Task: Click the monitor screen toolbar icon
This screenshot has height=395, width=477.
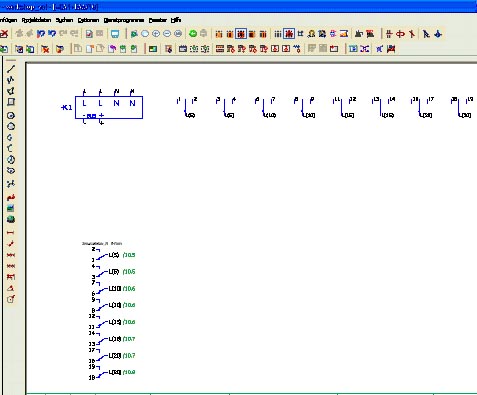Action: [x=115, y=34]
